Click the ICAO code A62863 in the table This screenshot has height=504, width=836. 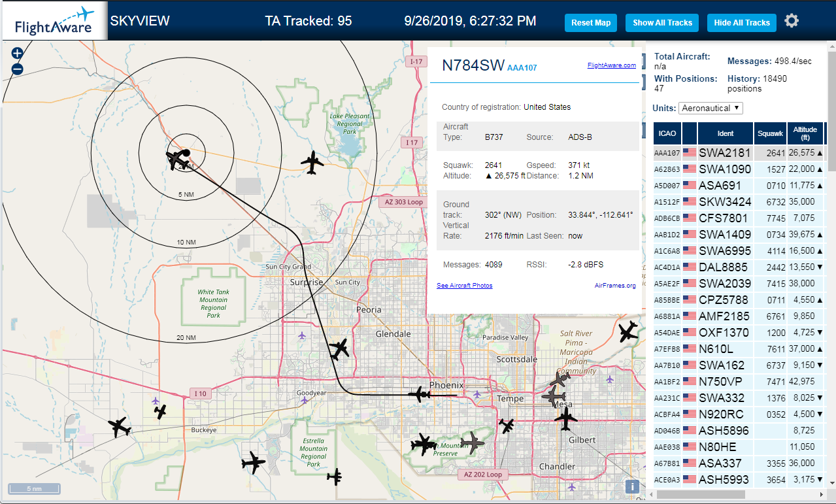[667, 169]
